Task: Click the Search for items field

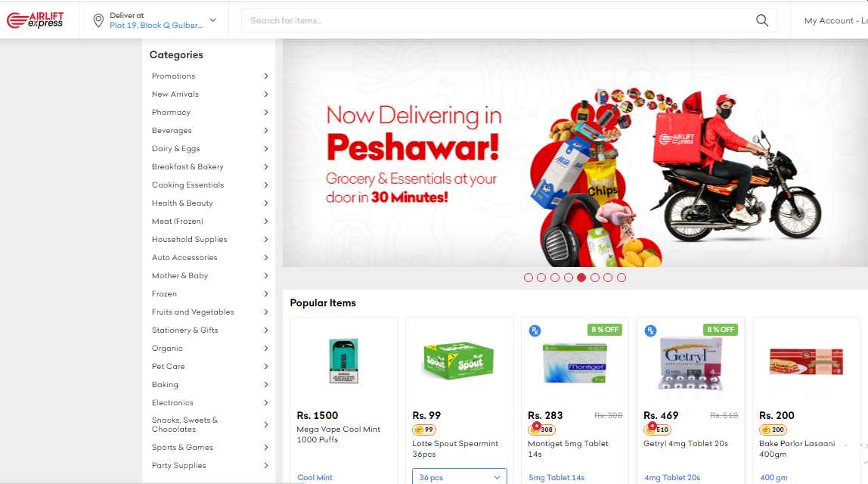Action: pyautogui.click(x=498, y=20)
